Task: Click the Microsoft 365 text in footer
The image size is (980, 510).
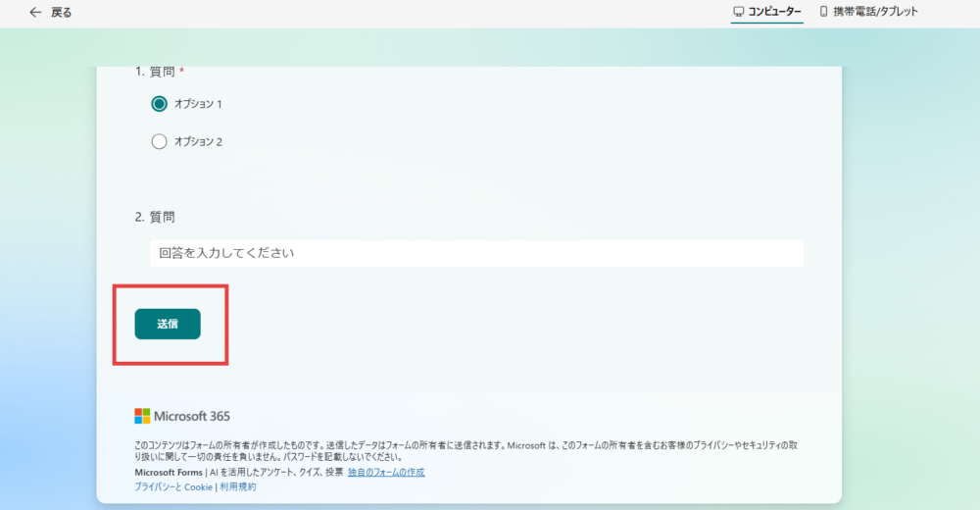Action: pyautogui.click(x=192, y=416)
